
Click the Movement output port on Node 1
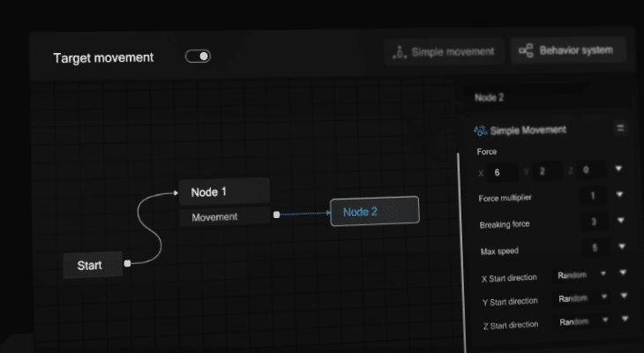(276, 214)
